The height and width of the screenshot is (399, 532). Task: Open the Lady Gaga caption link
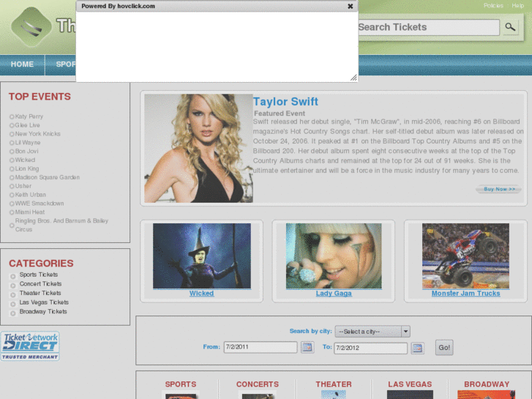(334, 293)
